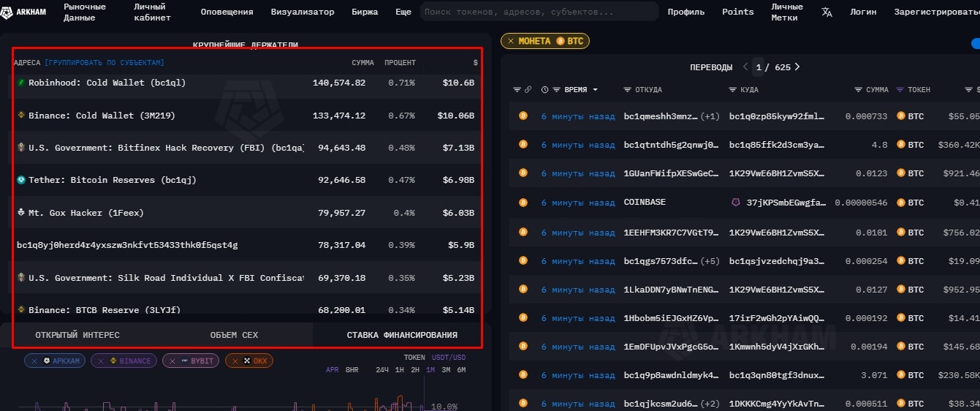Select the 24Ч chart range
980x411 pixels.
click(x=381, y=370)
